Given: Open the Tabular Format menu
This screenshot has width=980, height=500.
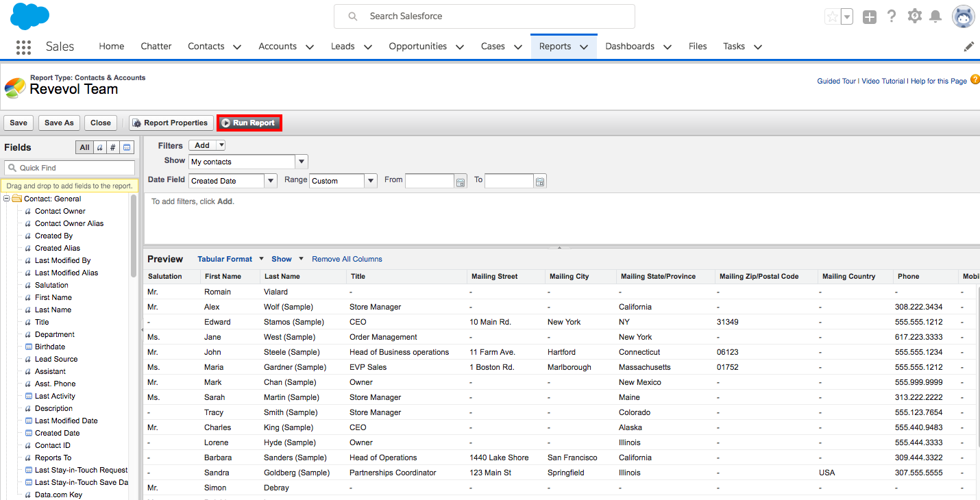Looking at the screenshot, I should (x=230, y=259).
